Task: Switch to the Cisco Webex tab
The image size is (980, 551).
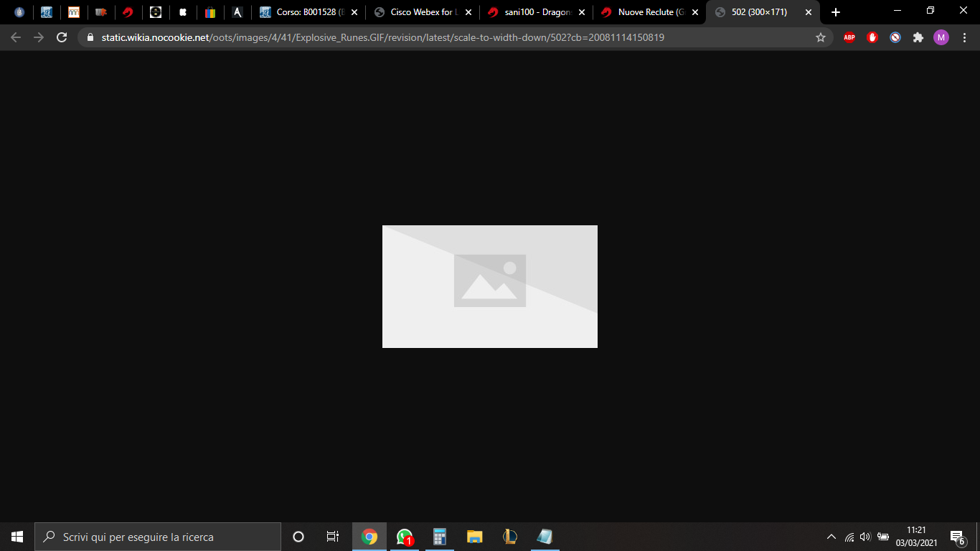Action: pos(422,12)
